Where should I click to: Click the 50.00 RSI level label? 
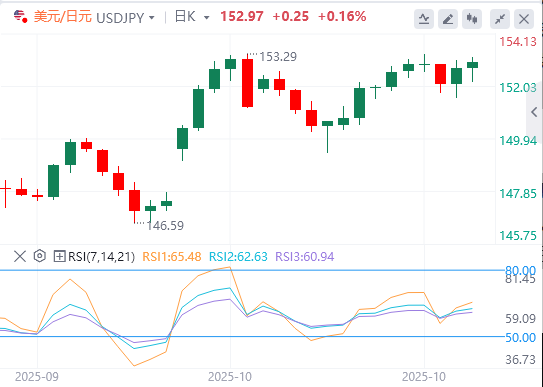(520, 338)
